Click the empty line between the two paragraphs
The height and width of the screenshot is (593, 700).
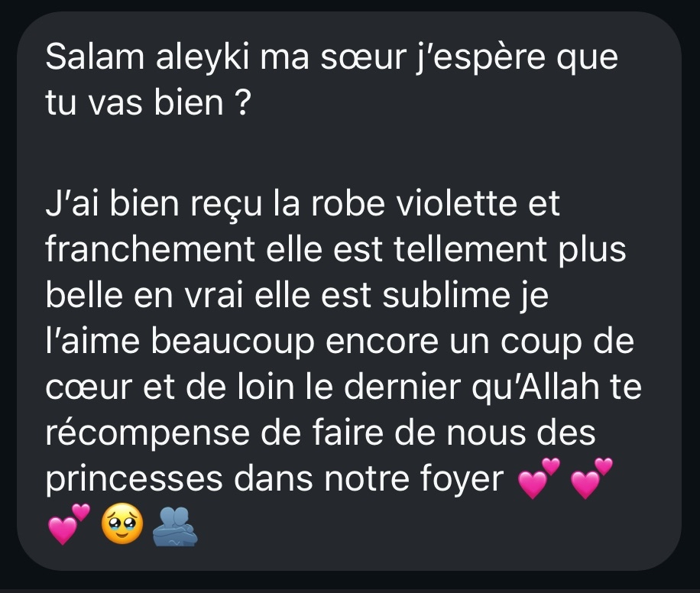348,153
